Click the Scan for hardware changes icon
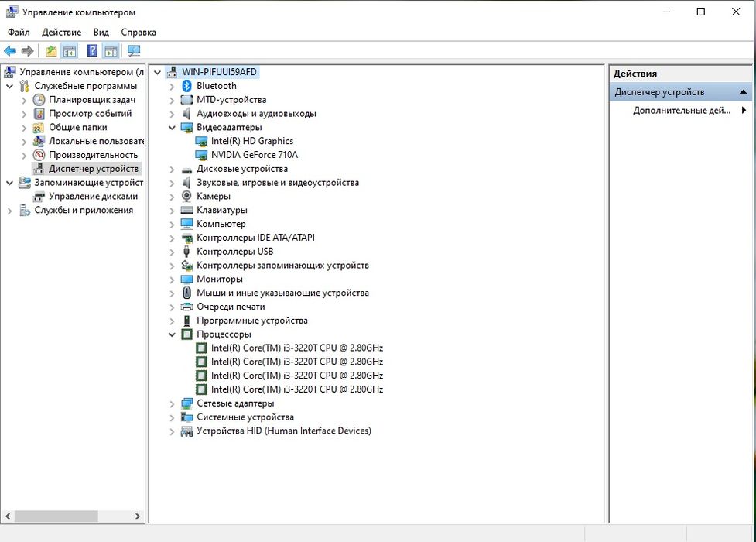This screenshot has height=542, width=756. point(134,50)
